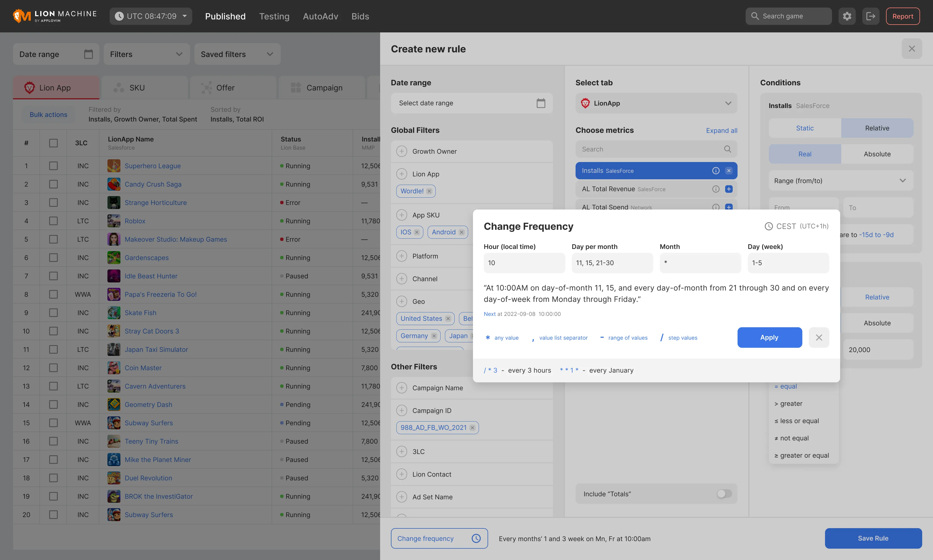Expand the Range (from/to) dropdown
The width and height of the screenshot is (933, 560).
click(x=841, y=180)
